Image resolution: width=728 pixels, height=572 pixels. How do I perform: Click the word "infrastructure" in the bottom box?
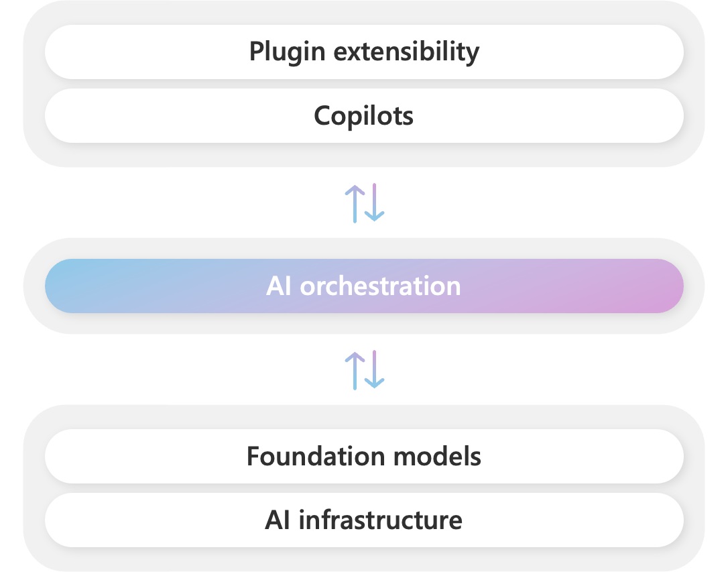(380, 520)
